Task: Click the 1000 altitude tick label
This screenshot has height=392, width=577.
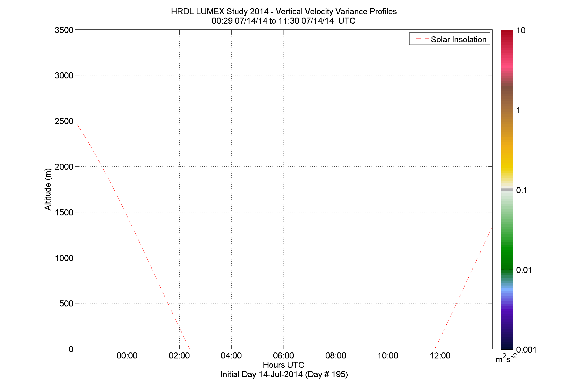Action: pyautogui.click(x=64, y=258)
